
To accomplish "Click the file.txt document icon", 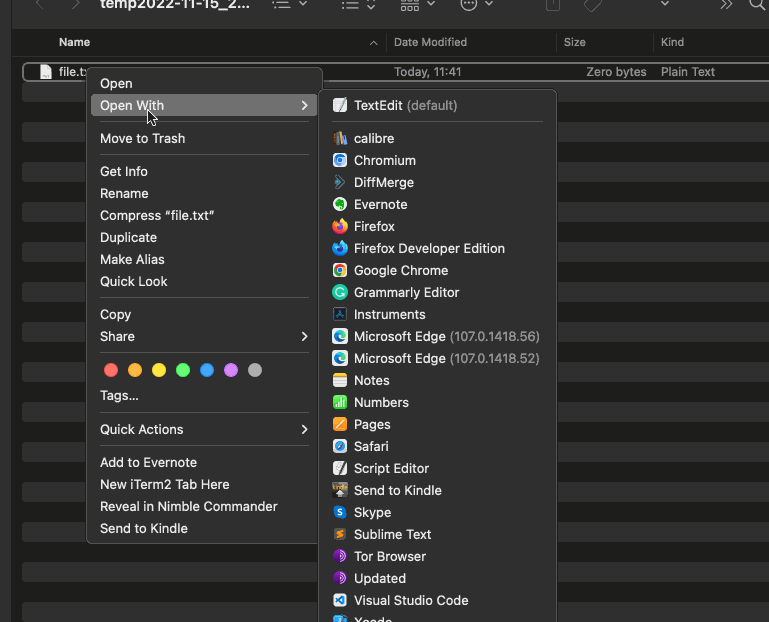I will [x=46, y=72].
